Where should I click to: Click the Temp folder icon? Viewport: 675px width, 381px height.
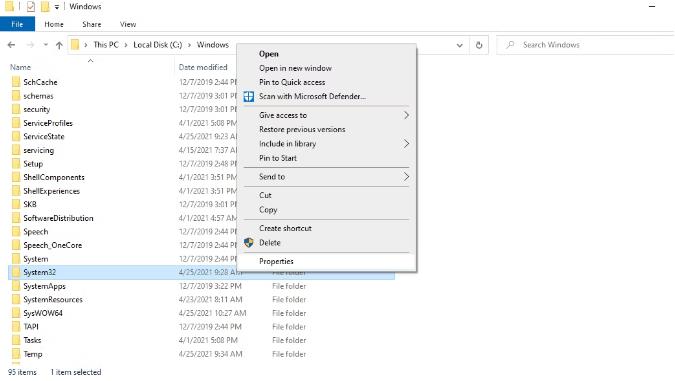coord(16,354)
